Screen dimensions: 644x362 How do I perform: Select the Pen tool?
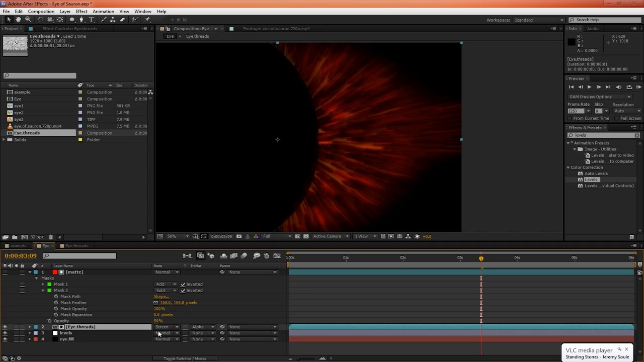click(82, 20)
